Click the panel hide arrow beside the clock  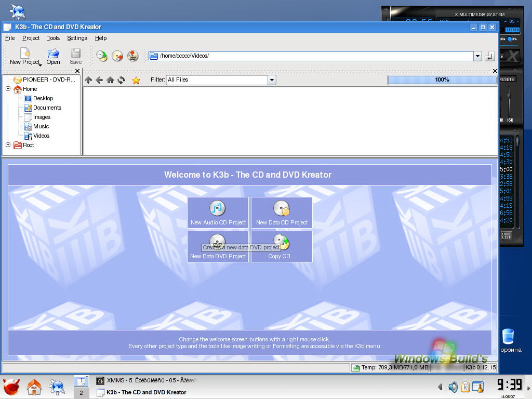[528, 388]
